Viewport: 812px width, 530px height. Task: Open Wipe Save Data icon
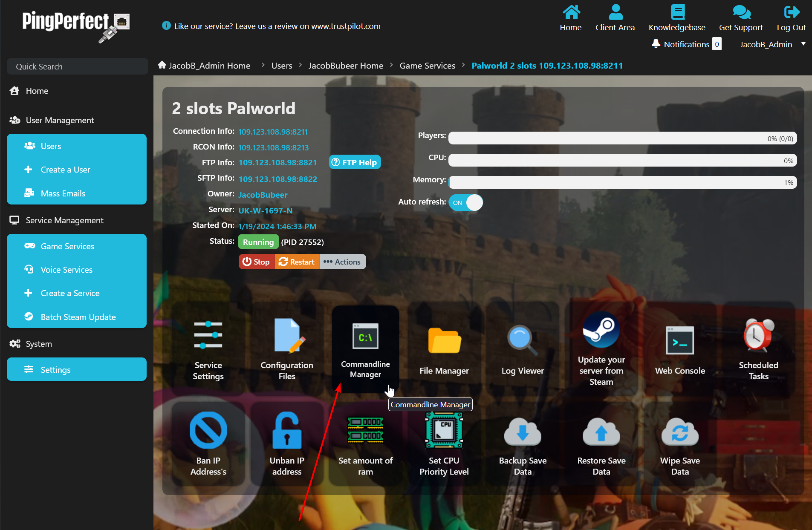[680, 432]
